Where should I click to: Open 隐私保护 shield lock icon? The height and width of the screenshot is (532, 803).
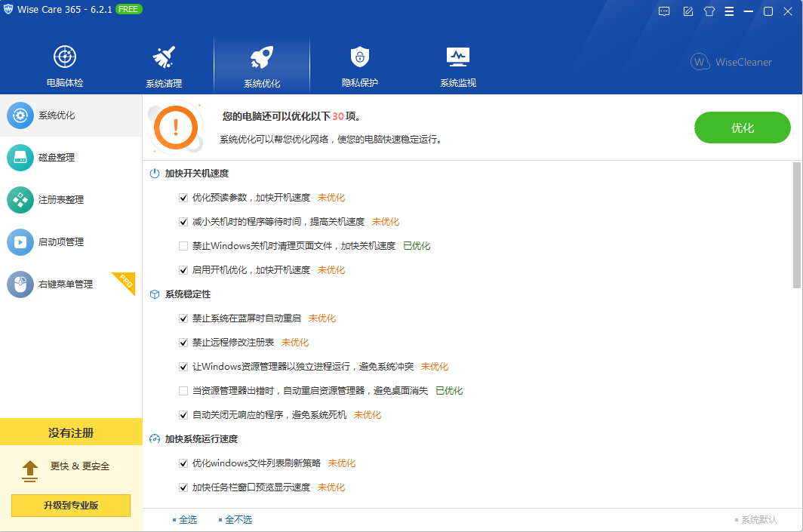pyautogui.click(x=359, y=57)
